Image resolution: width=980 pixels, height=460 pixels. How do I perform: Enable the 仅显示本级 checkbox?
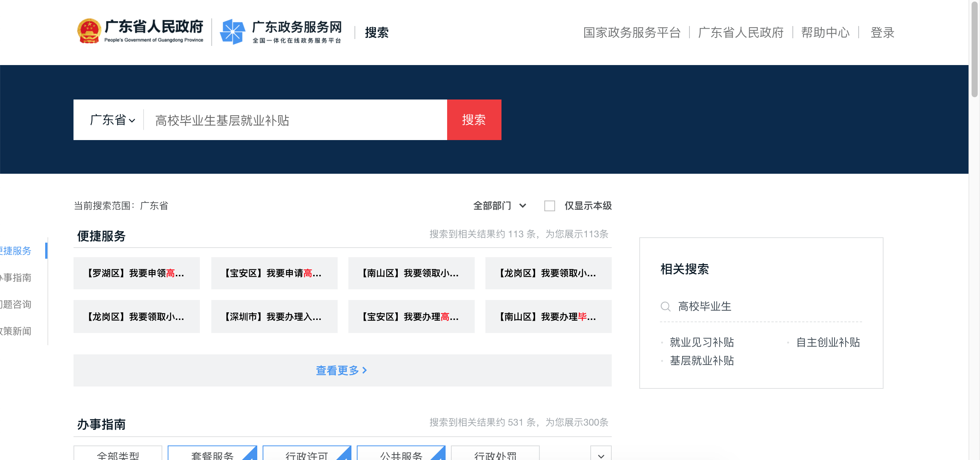click(x=550, y=206)
